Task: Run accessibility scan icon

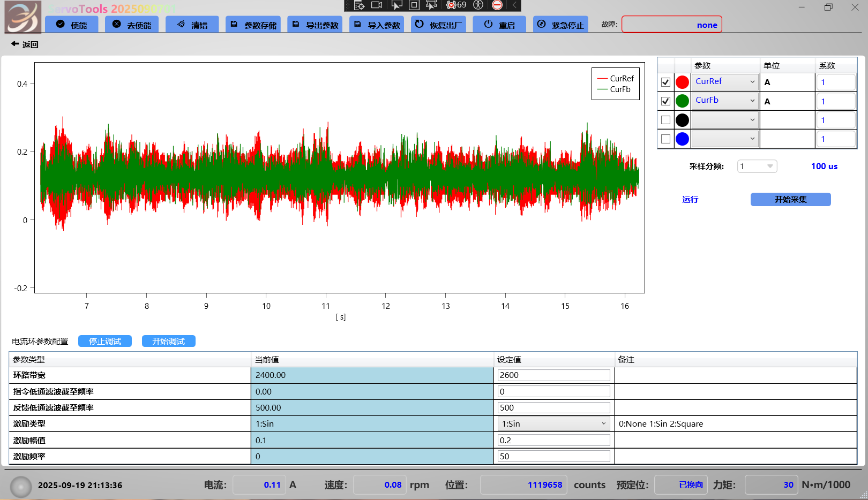Action: (x=478, y=5)
